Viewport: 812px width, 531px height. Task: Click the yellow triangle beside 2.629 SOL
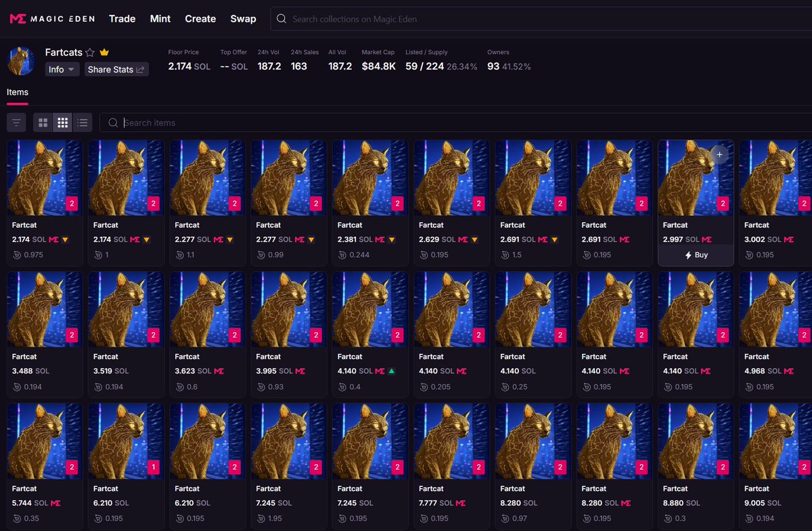pos(474,239)
